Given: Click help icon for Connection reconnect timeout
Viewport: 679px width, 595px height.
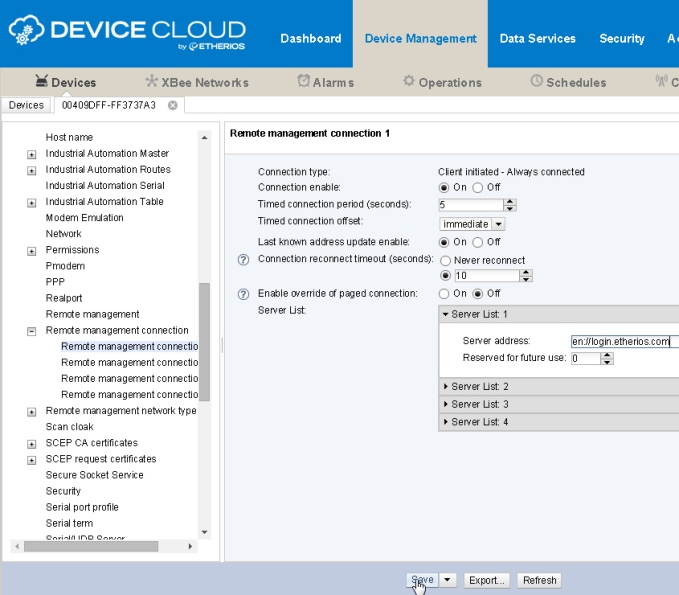Looking at the screenshot, I should coord(242,260).
